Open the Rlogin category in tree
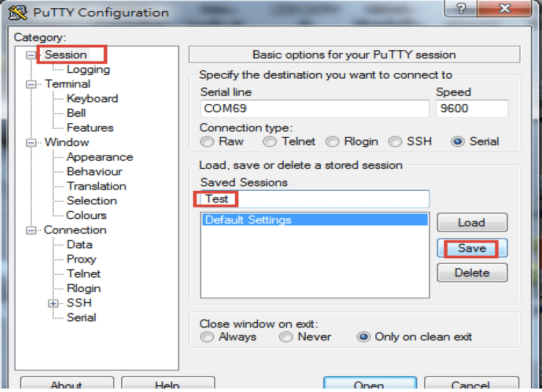The image size is (542, 392). click(83, 289)
